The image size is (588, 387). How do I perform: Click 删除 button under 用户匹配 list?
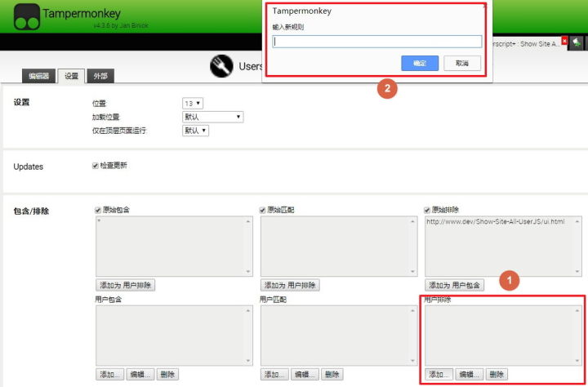[332, 374]
